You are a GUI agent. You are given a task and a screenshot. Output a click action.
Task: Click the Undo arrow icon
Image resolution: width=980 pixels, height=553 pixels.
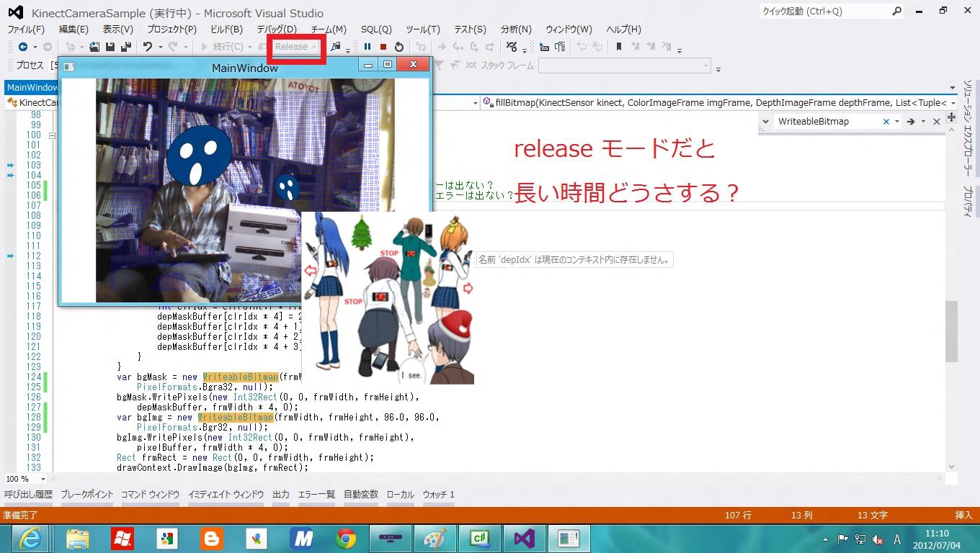pyautogui.click(x=147, y=47)
